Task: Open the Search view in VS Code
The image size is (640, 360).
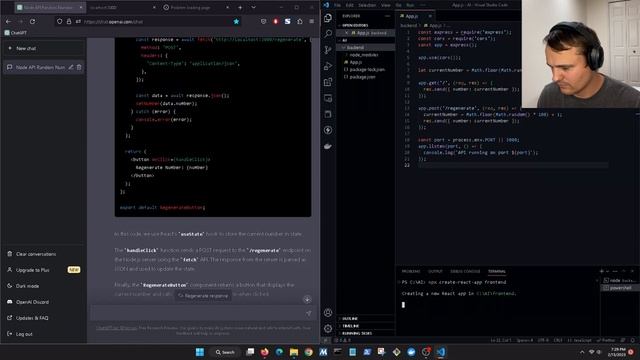Action: pos(328,33)
